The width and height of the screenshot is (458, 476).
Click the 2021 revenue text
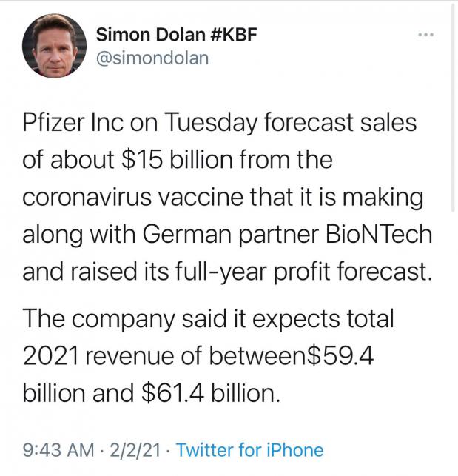pos(112,356)
